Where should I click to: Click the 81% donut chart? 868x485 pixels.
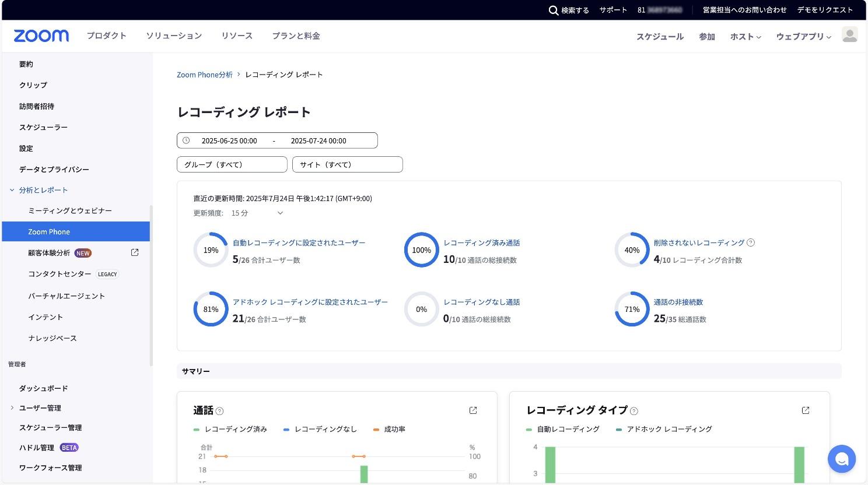click(x=211, y=310)
